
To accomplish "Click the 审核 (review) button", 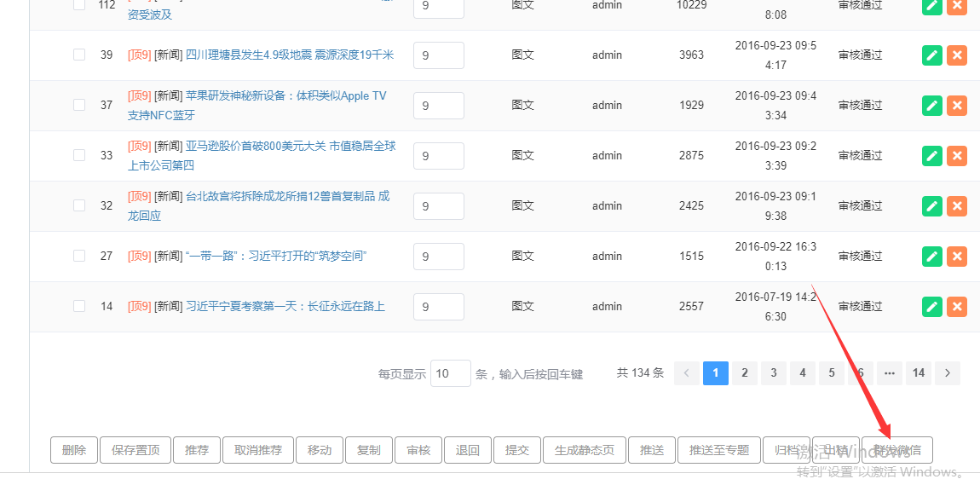I will [418, 450].
